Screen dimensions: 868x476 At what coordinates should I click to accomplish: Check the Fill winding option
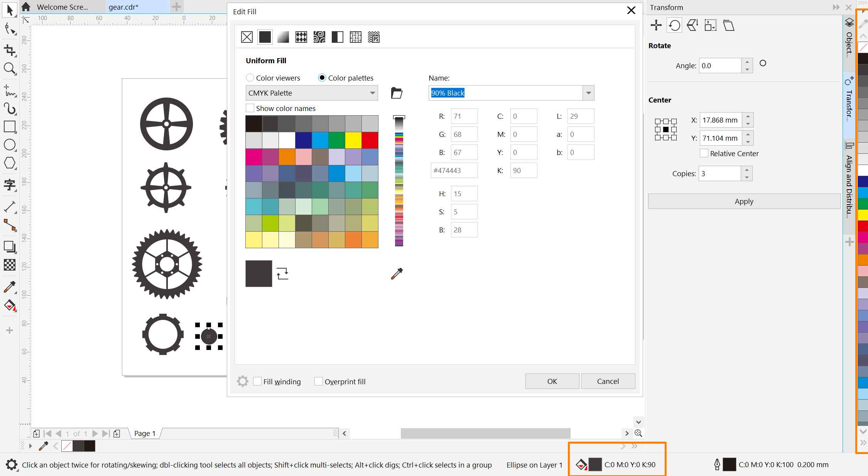(x=258, y=381)
